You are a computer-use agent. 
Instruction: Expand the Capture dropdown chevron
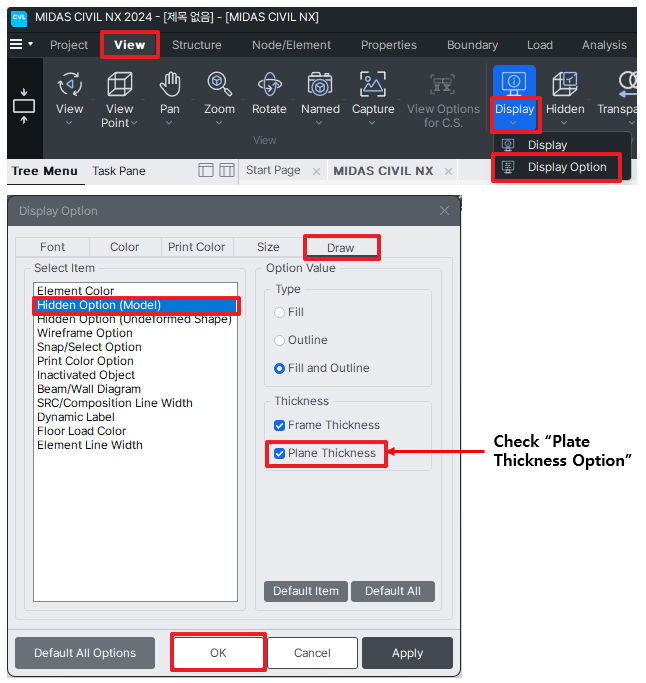click(372, 123)
